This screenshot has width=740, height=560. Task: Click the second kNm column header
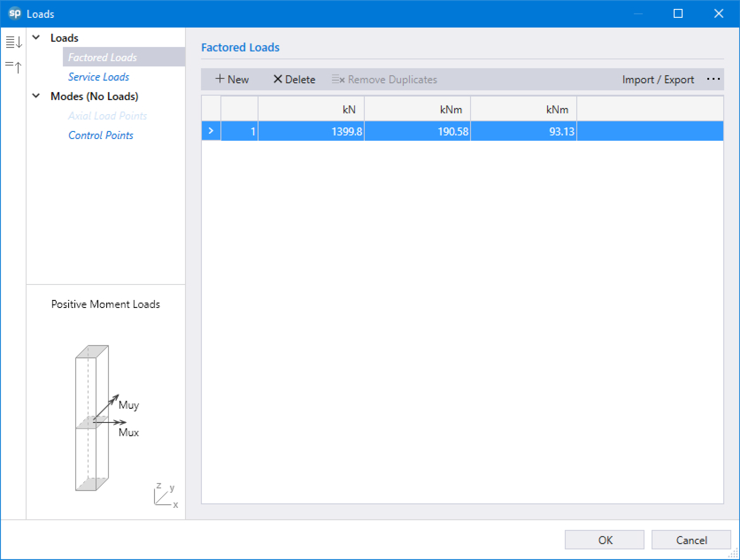(524, 109)
